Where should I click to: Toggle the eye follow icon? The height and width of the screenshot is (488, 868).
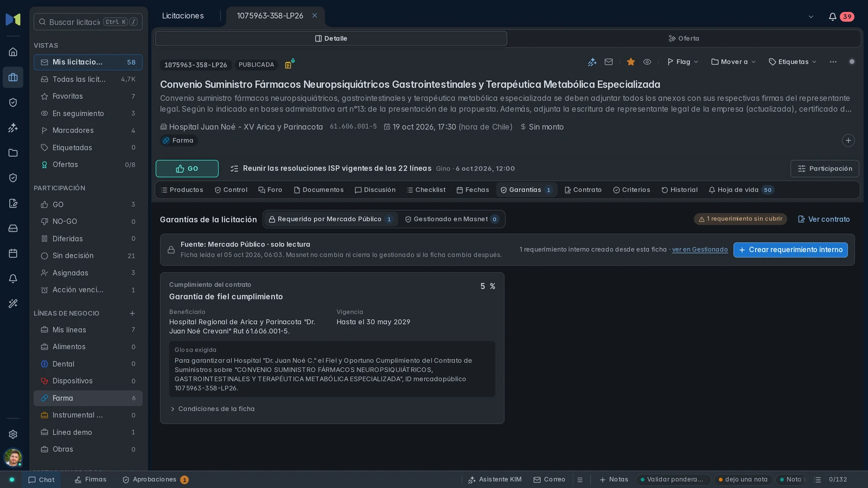tap(647, 62)
